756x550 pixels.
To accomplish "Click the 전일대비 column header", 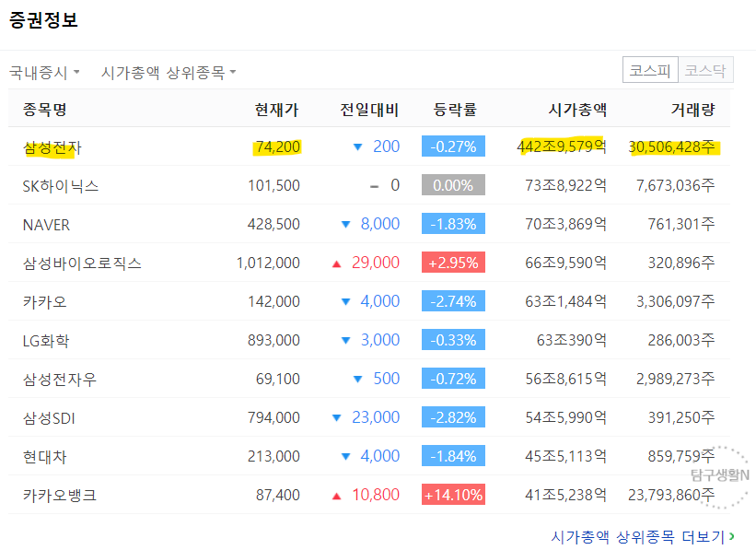I will click(x=369, y=110).
